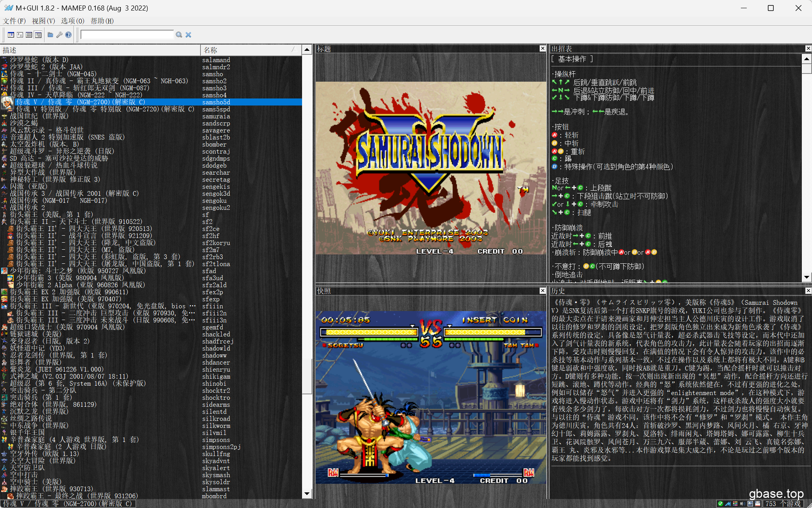Select 空牙外传 (欧版 1.13)
The height and width of the screenshot is (508, 812).
(x=44, y=454)
